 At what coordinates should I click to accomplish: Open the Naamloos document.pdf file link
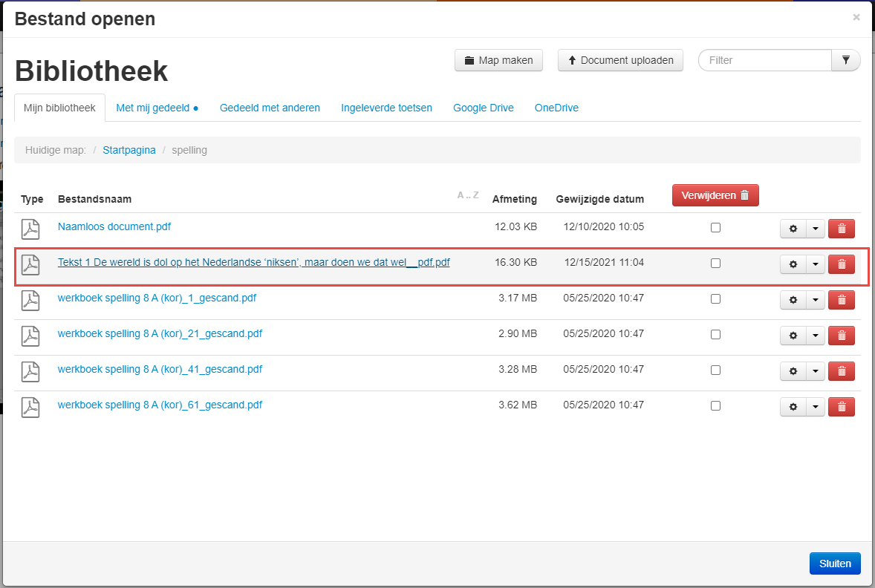(114, 226)
